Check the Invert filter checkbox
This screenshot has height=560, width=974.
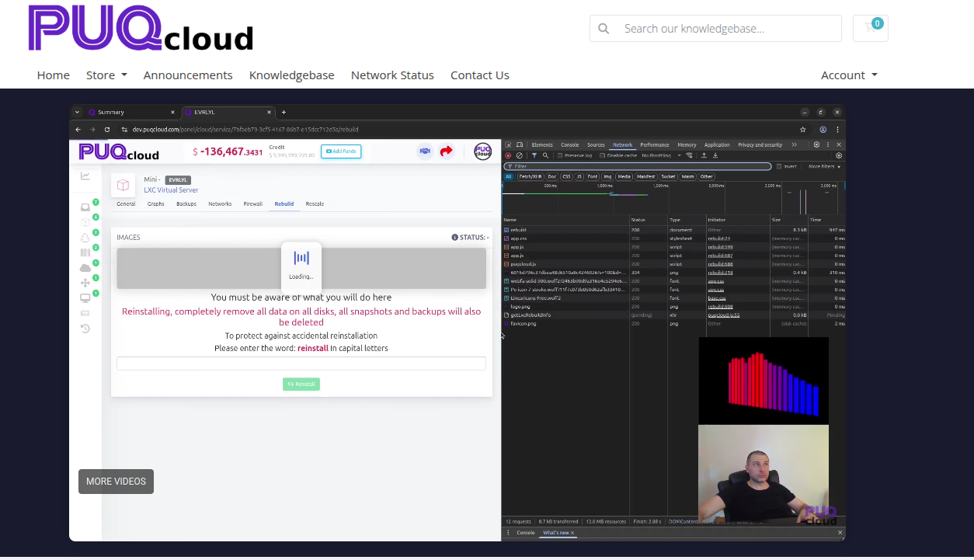coord(779,165)
